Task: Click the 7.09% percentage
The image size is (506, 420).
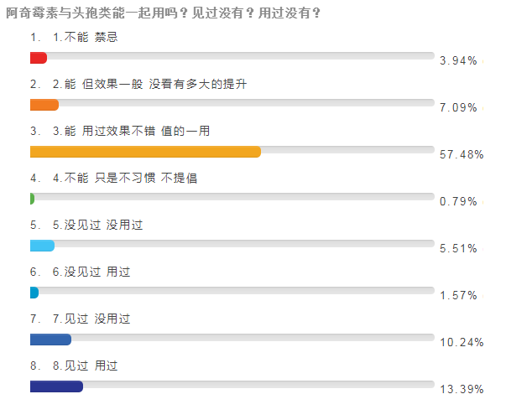Action: coord(458,107)
